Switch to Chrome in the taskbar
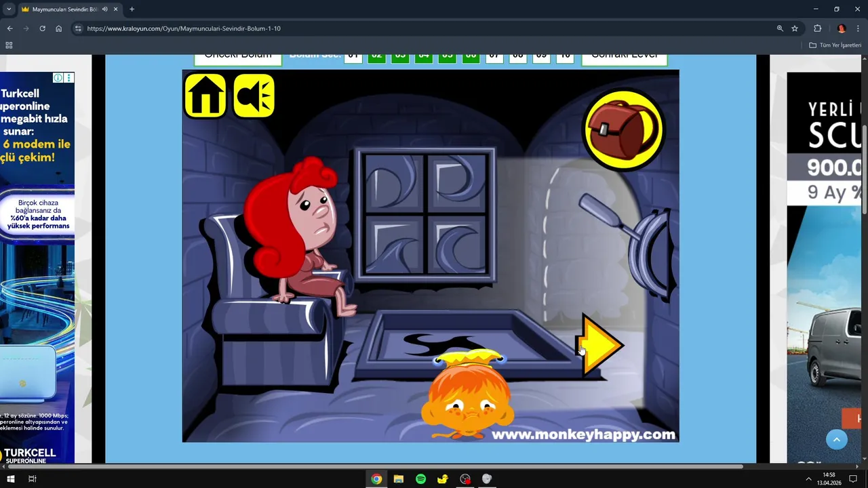Viewport: 868px width, 488px height. coord(376,479)
